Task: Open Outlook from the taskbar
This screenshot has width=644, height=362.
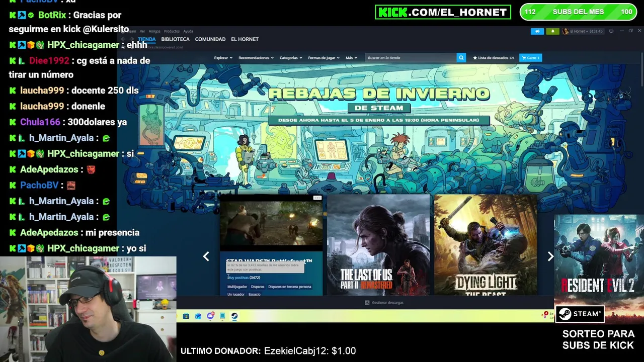Action: (198, 316)
